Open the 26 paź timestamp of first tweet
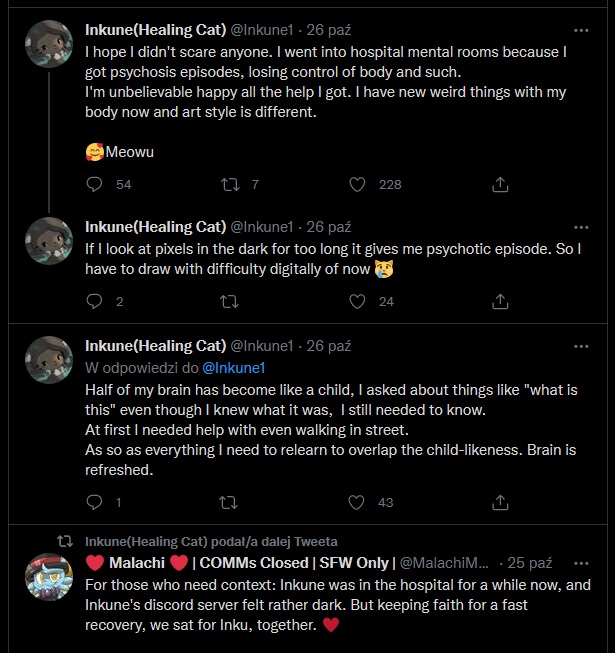Viewport: 615px width, 653px height. (328, 30)
